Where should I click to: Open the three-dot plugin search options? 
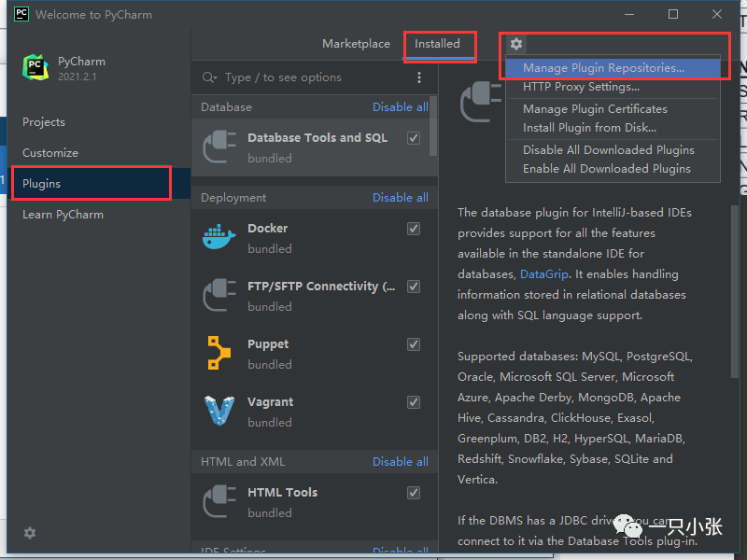click(x=418, y=77)
